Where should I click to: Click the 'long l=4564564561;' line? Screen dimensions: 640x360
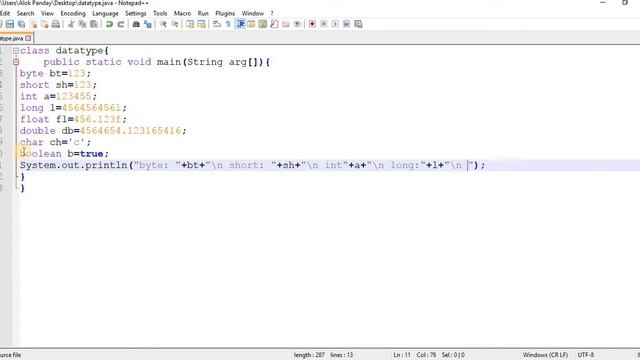[x=73, y=108]
